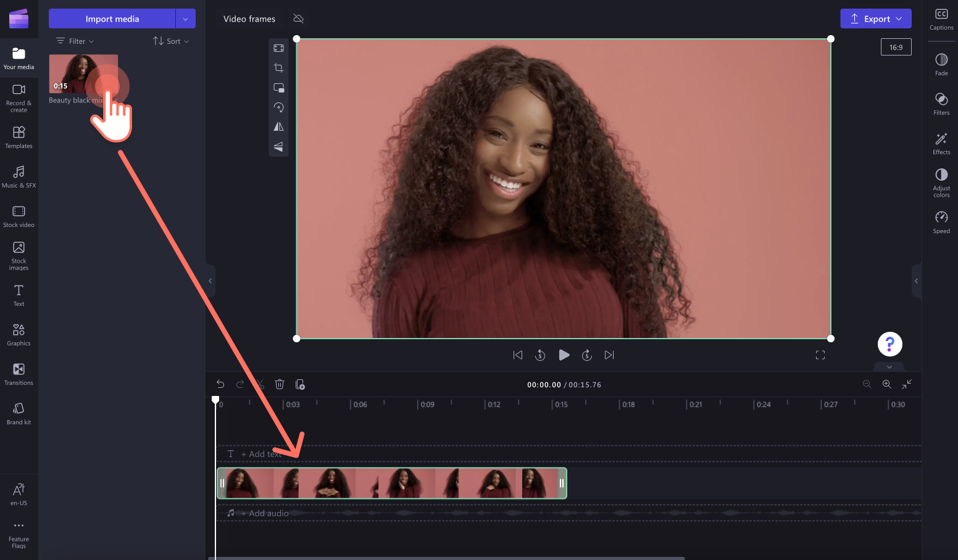This screenshot has width=958, height=560.
Task: Switch to the Music & SFX tab
Action: tap(19, 177)
